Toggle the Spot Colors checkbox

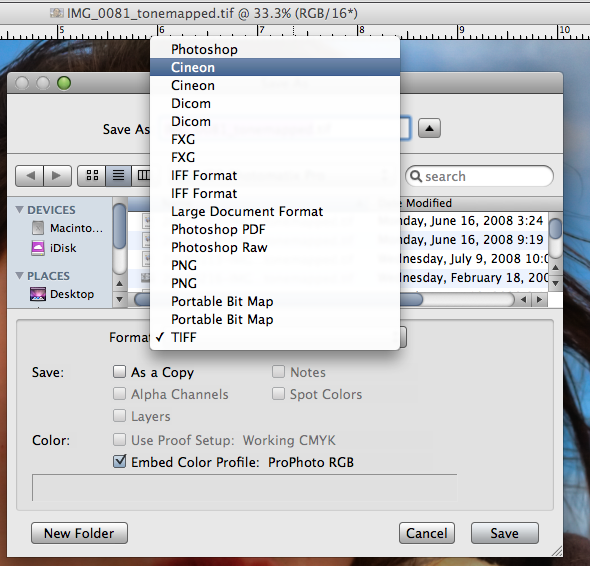tap(278, 394)
